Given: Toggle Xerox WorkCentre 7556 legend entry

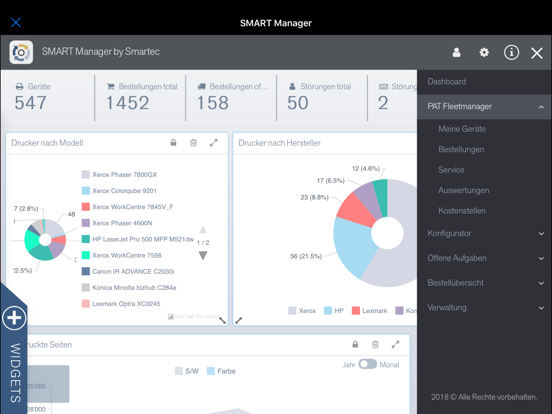Looking at the screenshot, I should 121,256.
